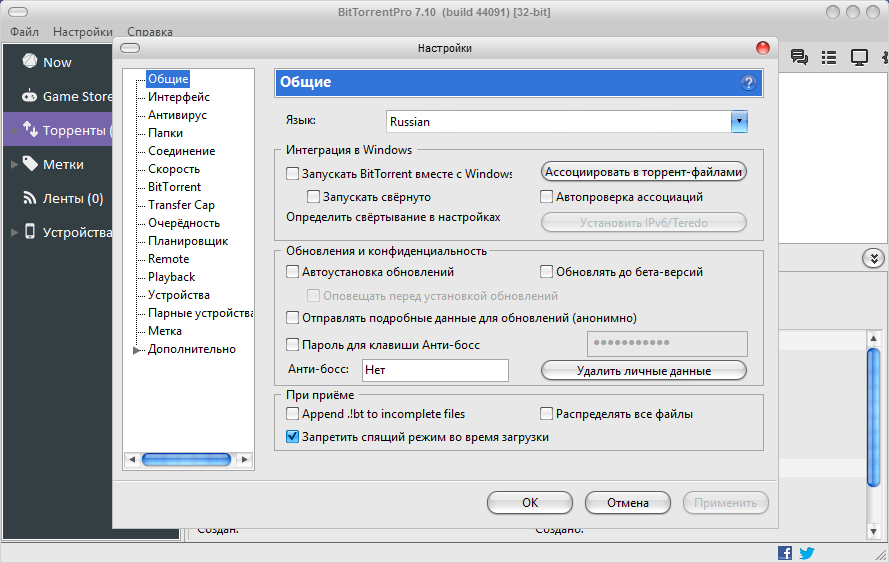The width and height of the screenshot is (889, 563).
Task: Uncheck Запретить спящий режим во время загрузки
Action: (x=293, y=437)
